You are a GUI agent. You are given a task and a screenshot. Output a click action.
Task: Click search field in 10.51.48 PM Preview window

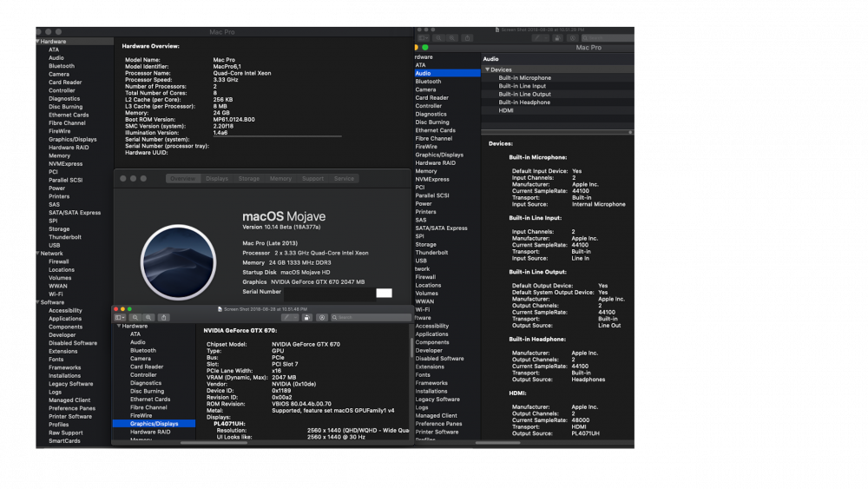pos(371,317)
